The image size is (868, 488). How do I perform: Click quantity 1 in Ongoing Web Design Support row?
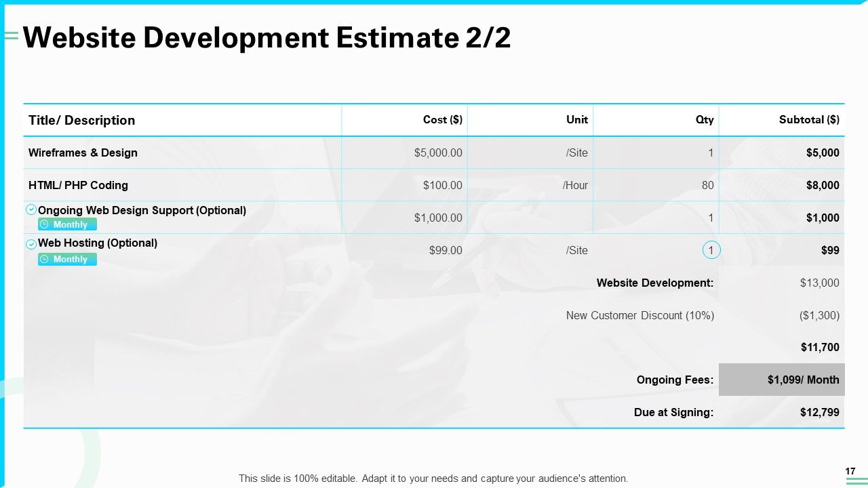pyautogui.click(x=711, y=218)
